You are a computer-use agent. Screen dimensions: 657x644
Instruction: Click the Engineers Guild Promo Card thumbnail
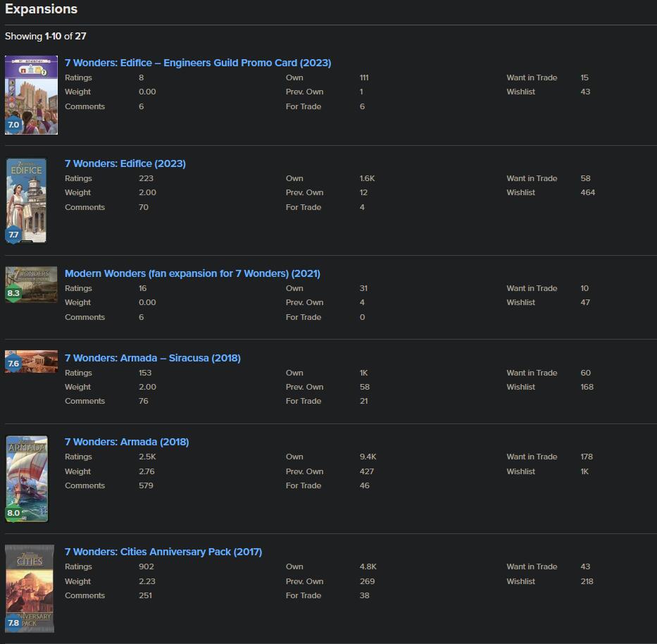(x=31, y=95)
